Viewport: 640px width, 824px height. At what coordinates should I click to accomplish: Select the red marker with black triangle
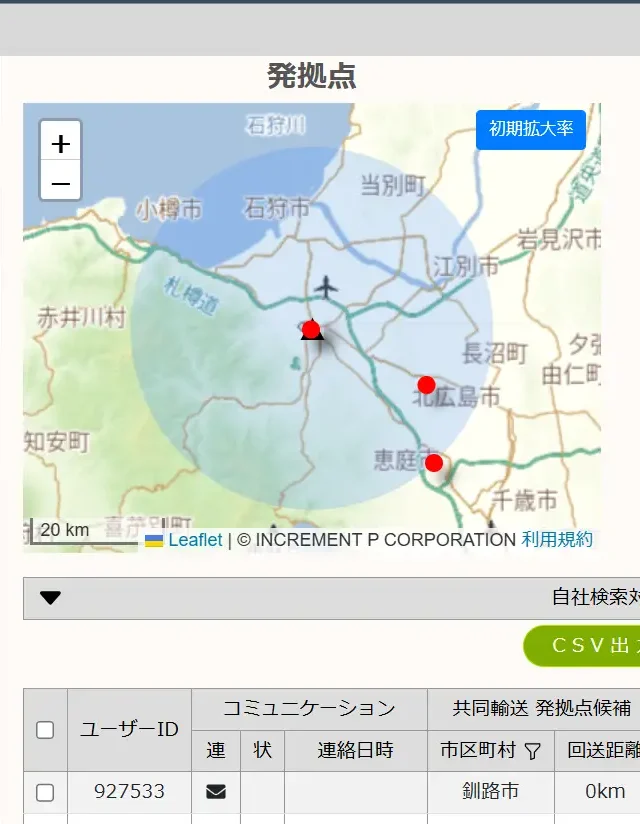(311, 330)
